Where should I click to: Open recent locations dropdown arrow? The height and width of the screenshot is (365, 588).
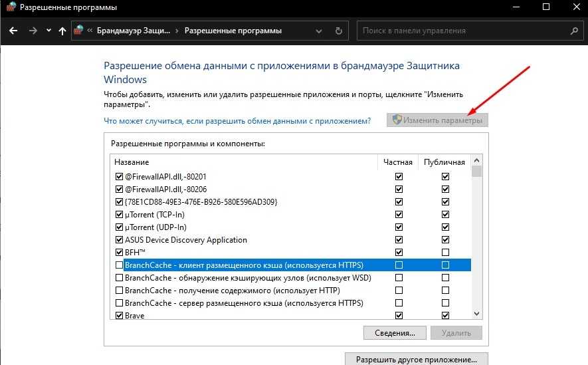[x=49, y=31]
